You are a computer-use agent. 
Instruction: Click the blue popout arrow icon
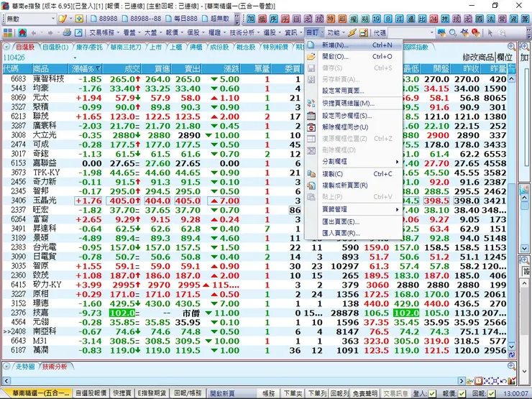tap(78, 32)
